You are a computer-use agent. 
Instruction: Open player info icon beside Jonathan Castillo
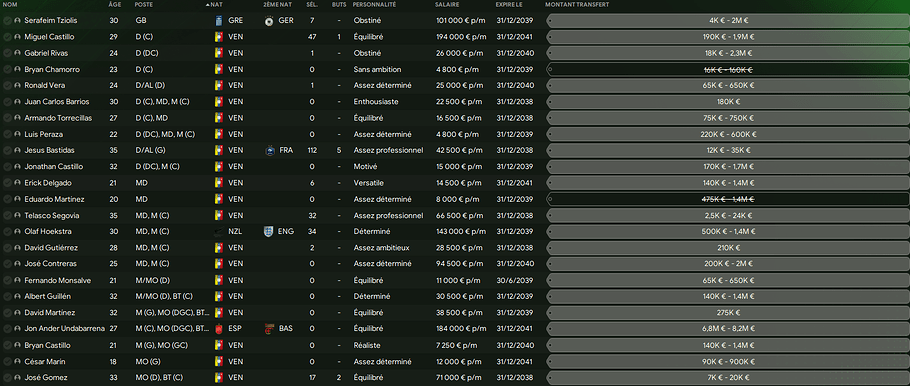tap(17, 167)
